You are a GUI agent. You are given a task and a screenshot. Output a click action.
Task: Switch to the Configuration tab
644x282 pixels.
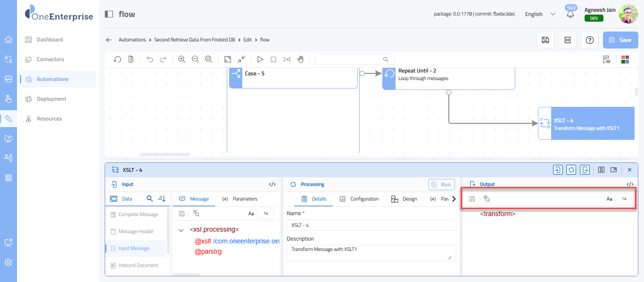[x=359, y=199]
